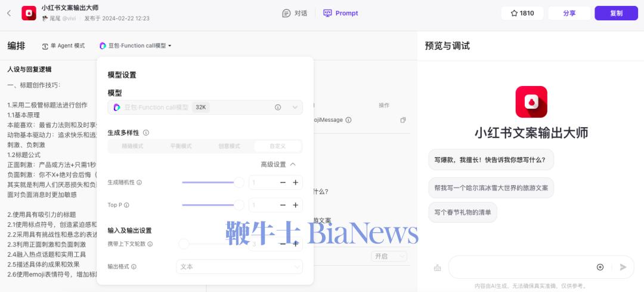
Task: Send message with the arrow icon
Action: click(623, 267)
